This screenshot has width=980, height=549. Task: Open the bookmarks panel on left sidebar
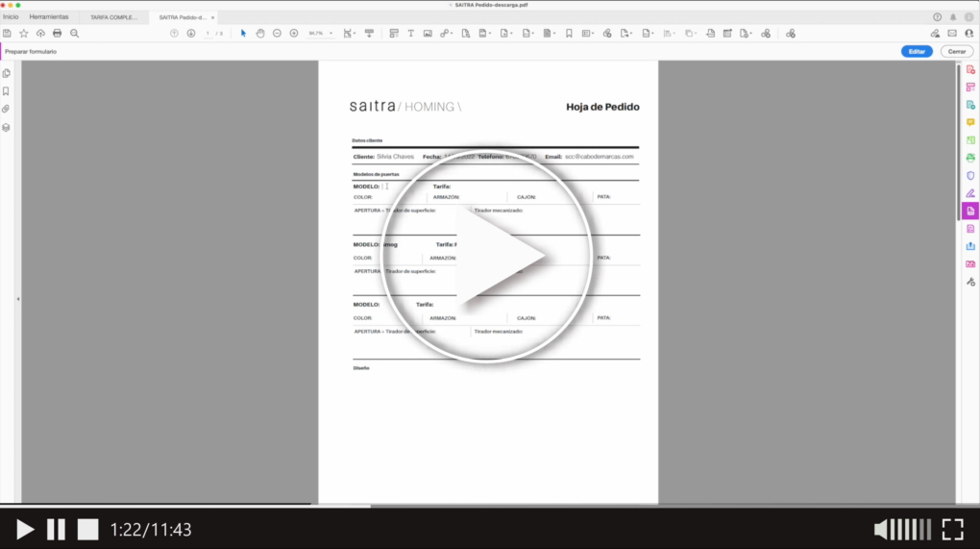coord(7,91)
